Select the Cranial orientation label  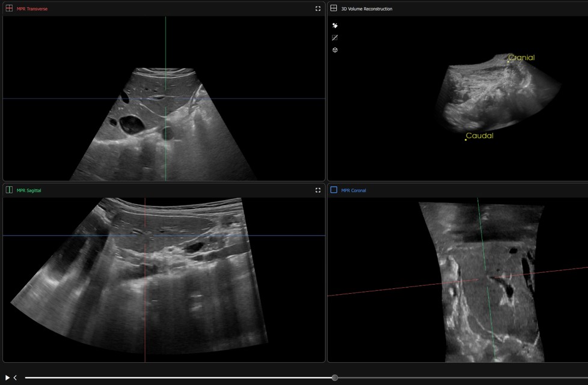click(x=521, y=57)
